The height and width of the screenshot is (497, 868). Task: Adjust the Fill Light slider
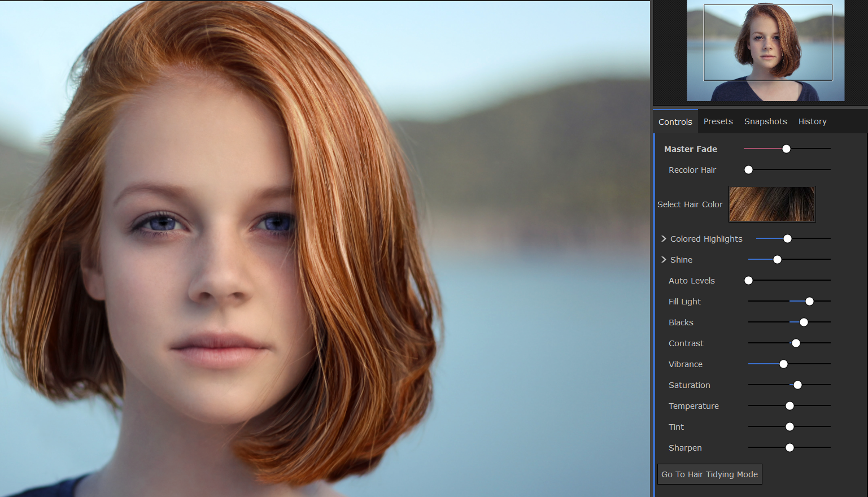[x=809, y=301]
